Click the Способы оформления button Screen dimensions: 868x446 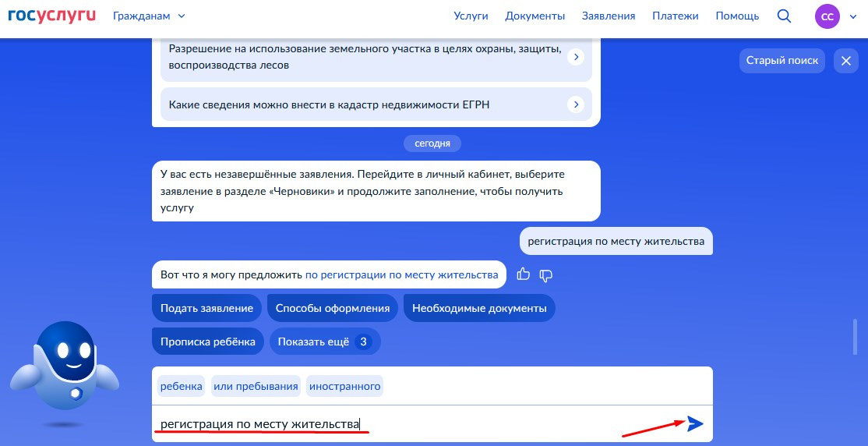pyautogui.click(x=332, y=308)
